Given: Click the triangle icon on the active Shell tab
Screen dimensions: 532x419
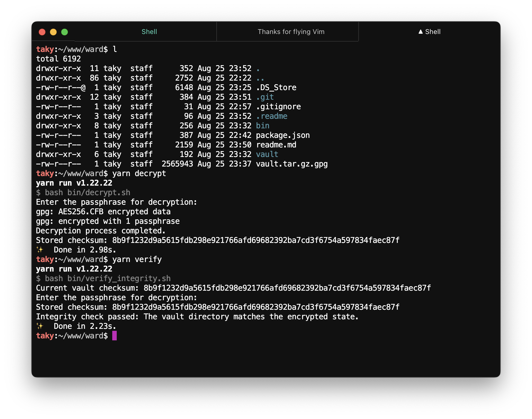Looking at the screenshot, I should pyautogui.click(x=421, y=32).
